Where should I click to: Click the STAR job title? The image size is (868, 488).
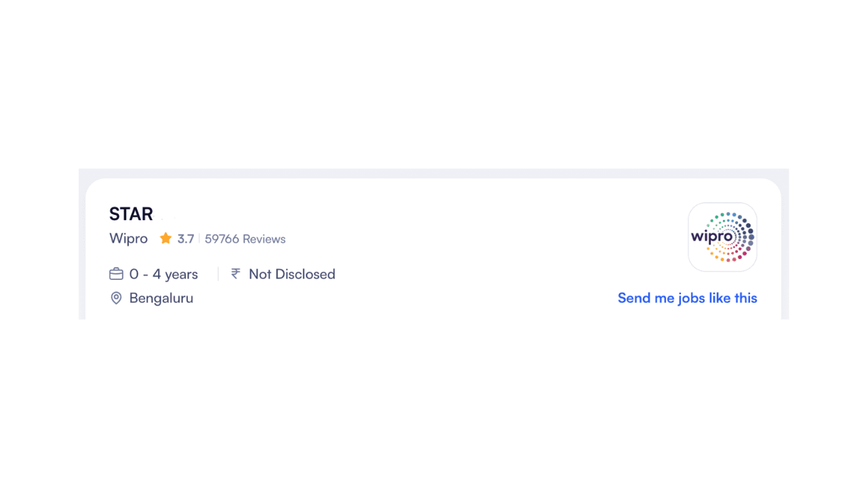click(x=131, y=214)
